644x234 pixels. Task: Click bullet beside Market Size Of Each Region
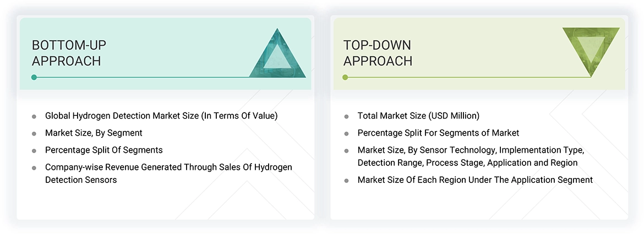tap(346, 180)
